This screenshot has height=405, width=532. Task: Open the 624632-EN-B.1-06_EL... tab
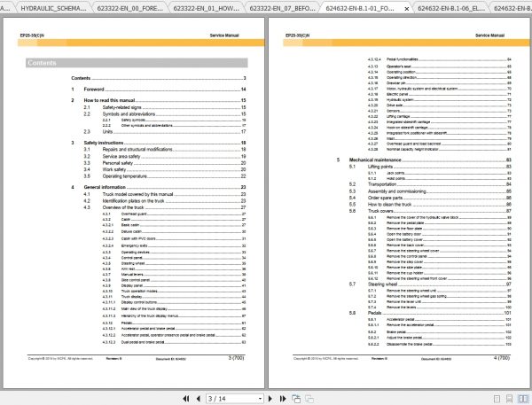pos(451,8)
